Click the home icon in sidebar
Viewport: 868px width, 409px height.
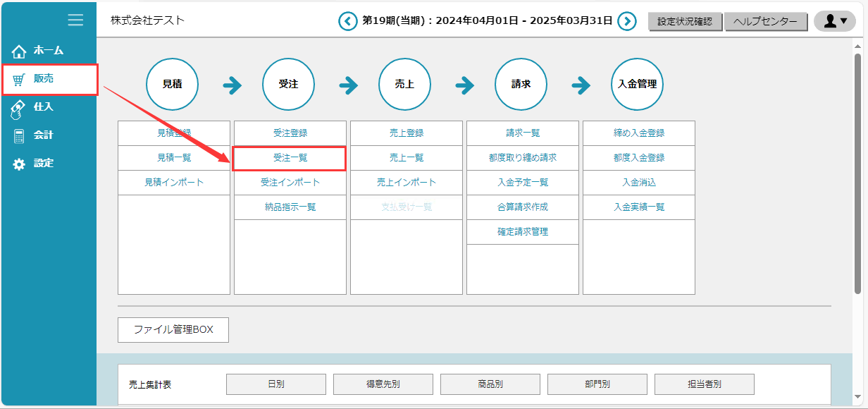19,51
